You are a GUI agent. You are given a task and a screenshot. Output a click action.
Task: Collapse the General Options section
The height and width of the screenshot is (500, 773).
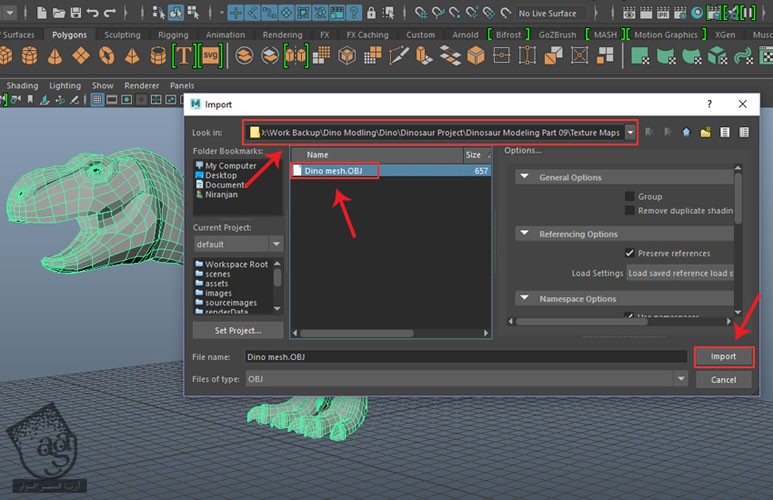click(526, 177)
